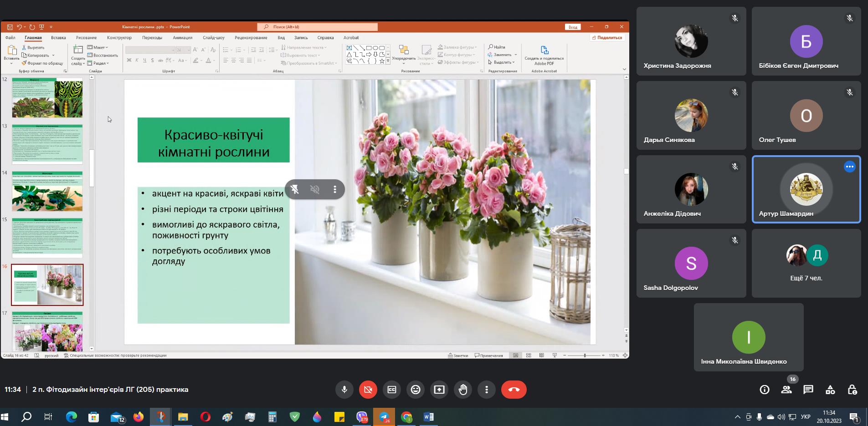
Task: Open the Вставка ribbon tab
Action: tap(58, 38)
